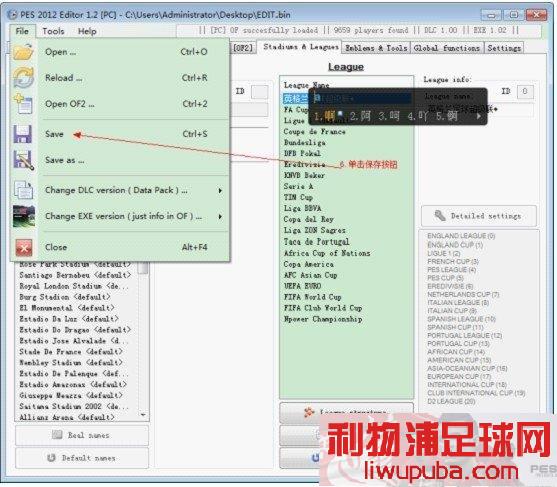Click the Change DLC version pages icon
Viewport: 557px width, 487px height.
coord(23,190)
